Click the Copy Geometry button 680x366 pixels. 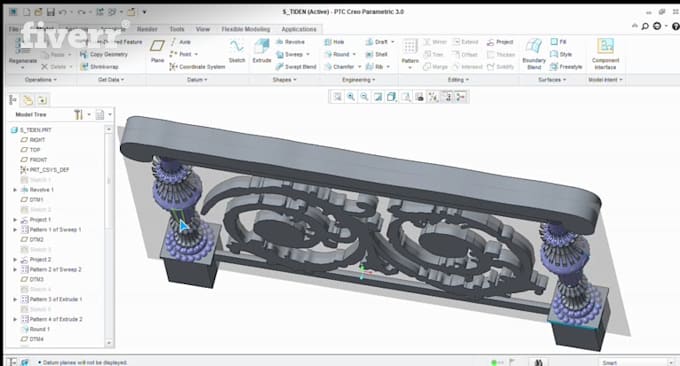pyautogui.click(x=104, y=55)
